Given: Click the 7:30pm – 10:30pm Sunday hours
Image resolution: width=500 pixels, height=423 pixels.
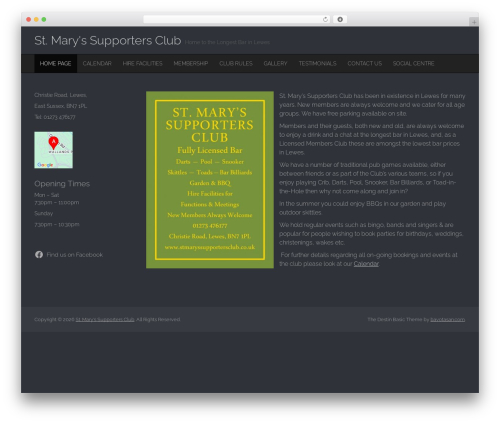Looking at the screenshot, I should [57, 224].
